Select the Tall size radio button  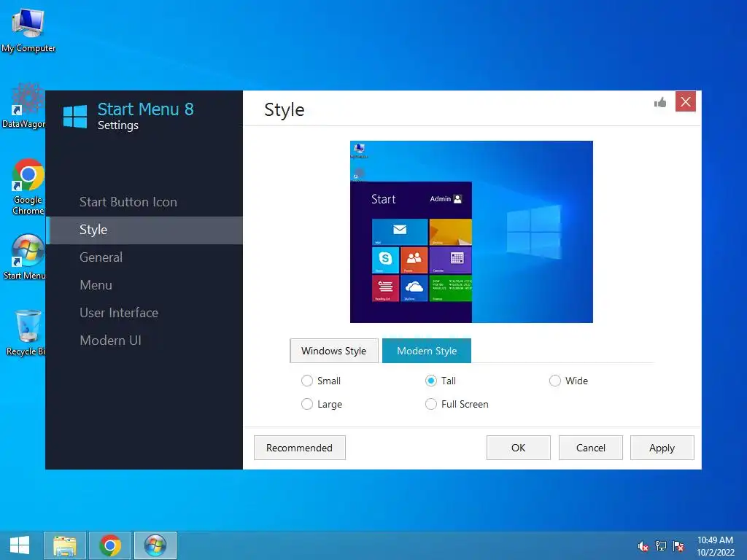[x=430, y=381]
